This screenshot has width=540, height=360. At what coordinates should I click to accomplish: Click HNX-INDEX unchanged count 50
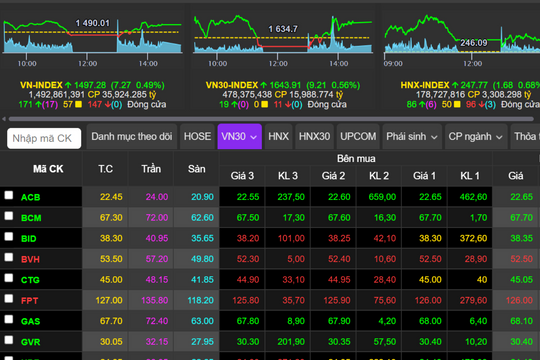click(446, 104)
